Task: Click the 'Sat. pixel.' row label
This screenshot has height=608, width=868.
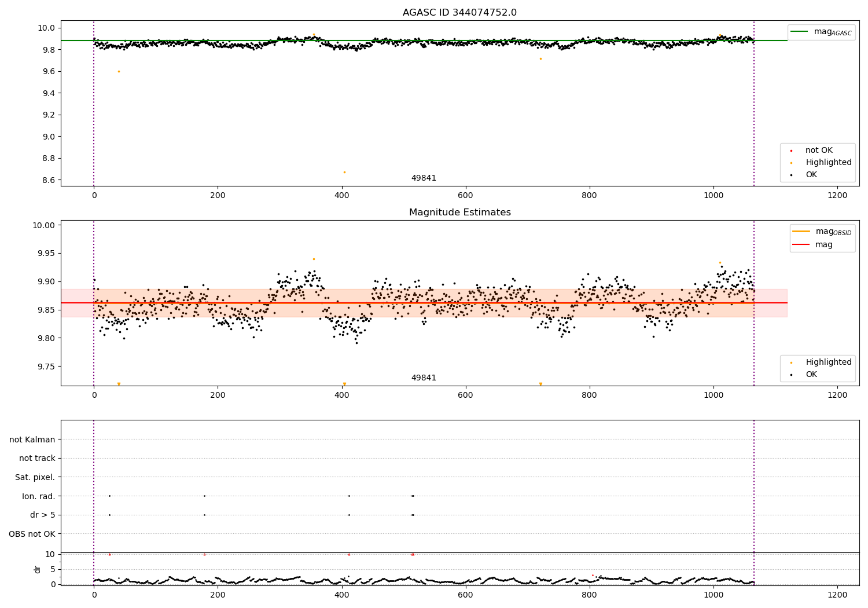Action: [x=35, y=477]
